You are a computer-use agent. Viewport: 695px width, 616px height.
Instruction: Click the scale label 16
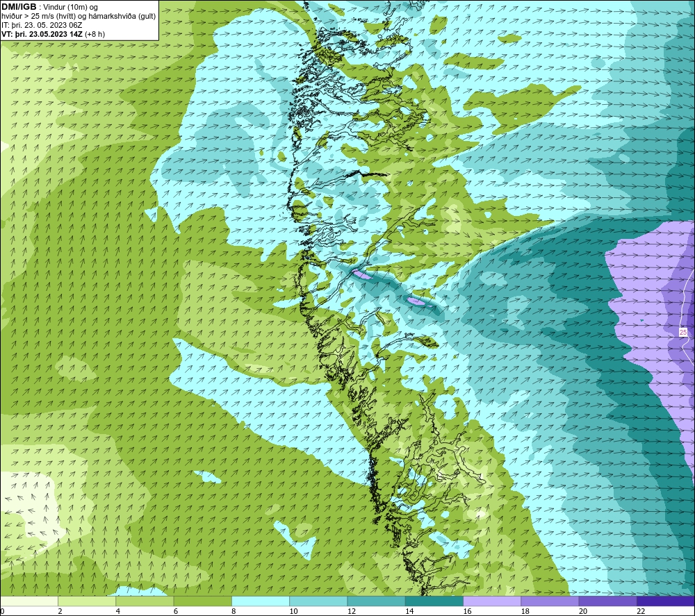tap(467, 611)
